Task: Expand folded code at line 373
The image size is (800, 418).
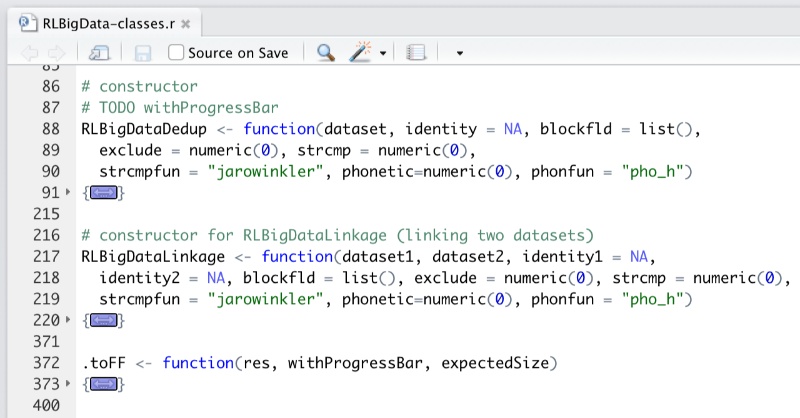Action: [x=68, y=384]
